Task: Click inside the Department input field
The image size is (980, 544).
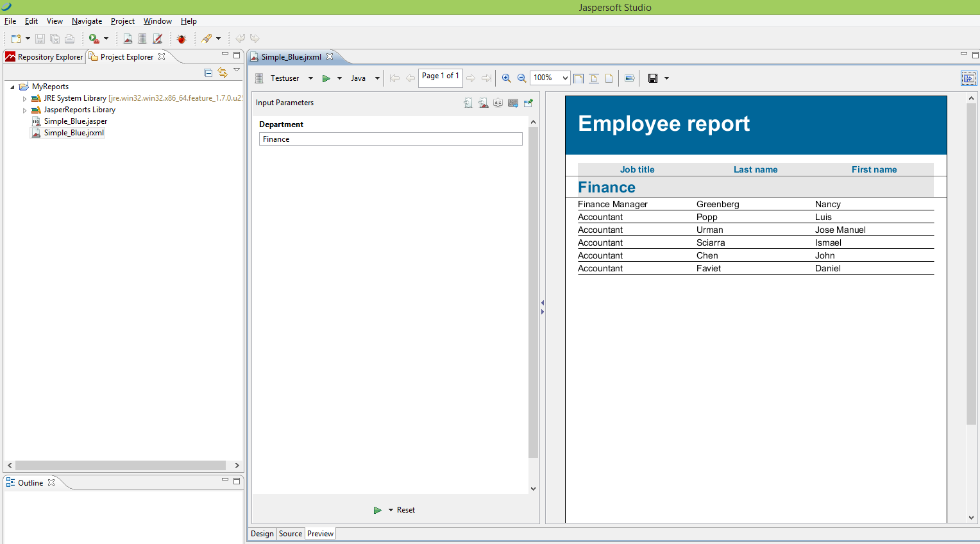Action: coord(390,139)
